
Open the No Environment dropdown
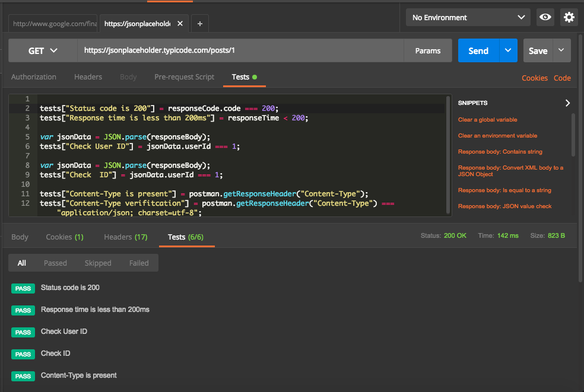tap(468, 18)
